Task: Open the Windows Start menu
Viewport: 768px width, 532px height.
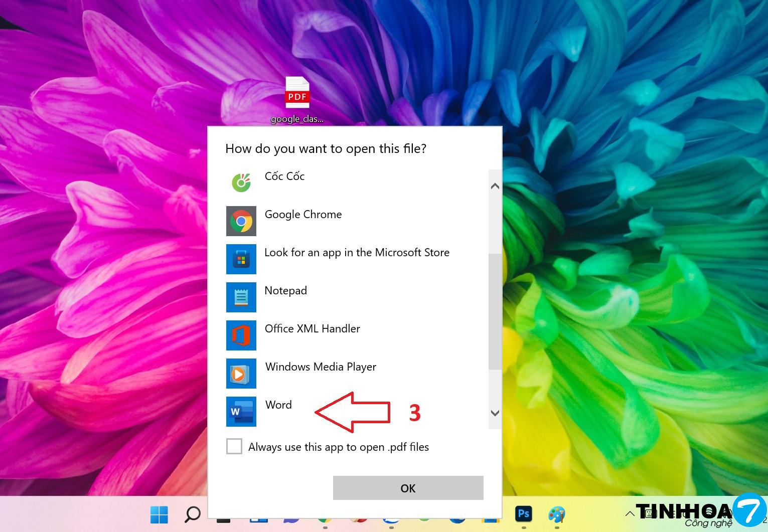Action: click(160, 514)
